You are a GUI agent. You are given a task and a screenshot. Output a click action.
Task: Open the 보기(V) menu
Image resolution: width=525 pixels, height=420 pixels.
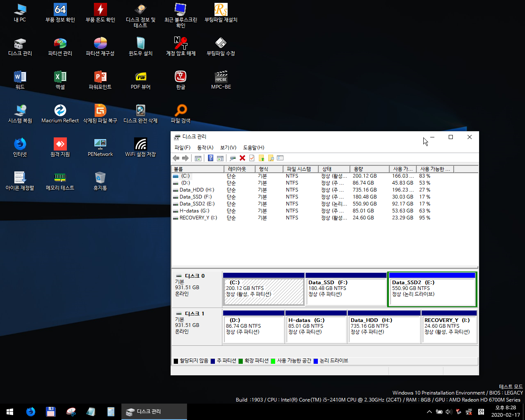pyautogui.click(x=228, y=148)
